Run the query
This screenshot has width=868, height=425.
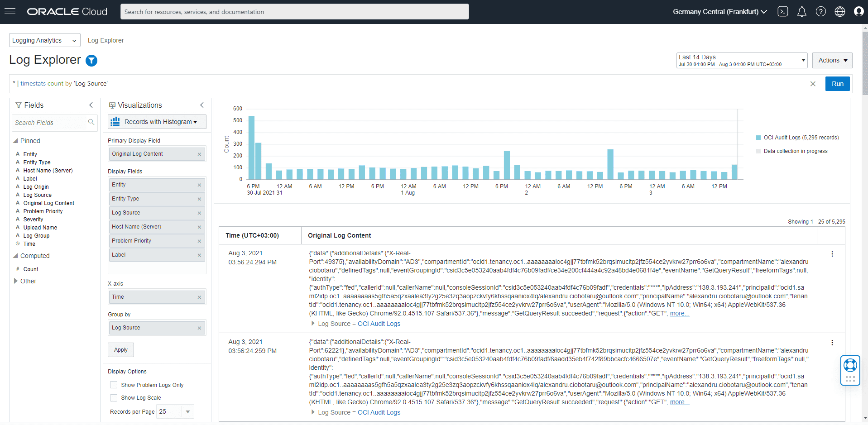click(x=837, y=84)
